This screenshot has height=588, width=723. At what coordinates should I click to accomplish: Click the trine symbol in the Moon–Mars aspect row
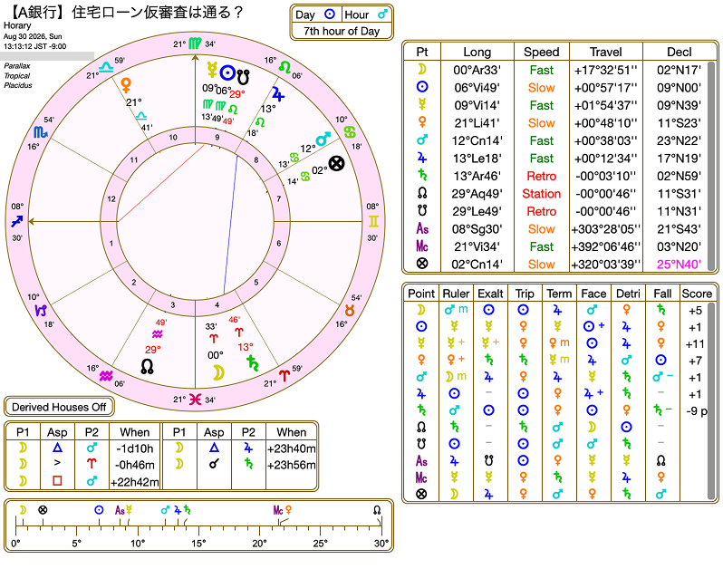tap(57, 448)
